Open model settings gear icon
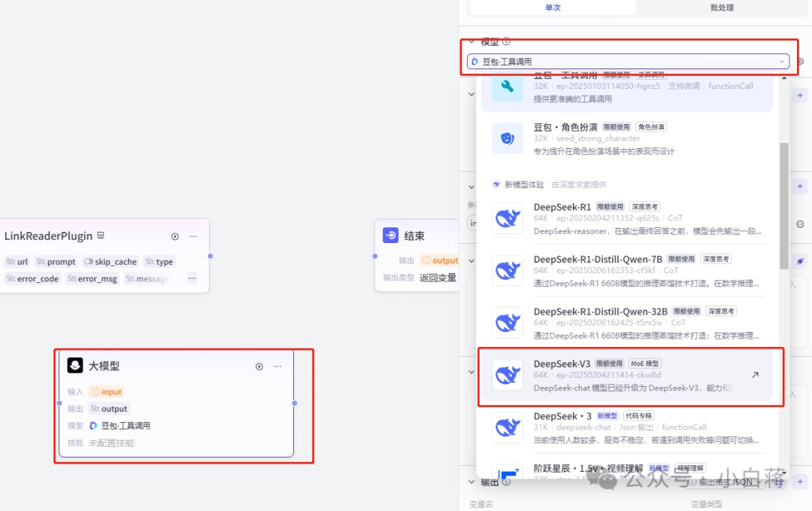The width and height of the screenshot is (812, 511). (x=801, y=61)
